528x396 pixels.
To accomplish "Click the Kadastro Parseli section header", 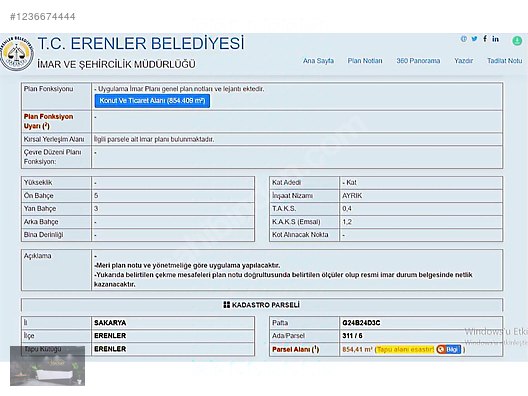I will (262, 305).
